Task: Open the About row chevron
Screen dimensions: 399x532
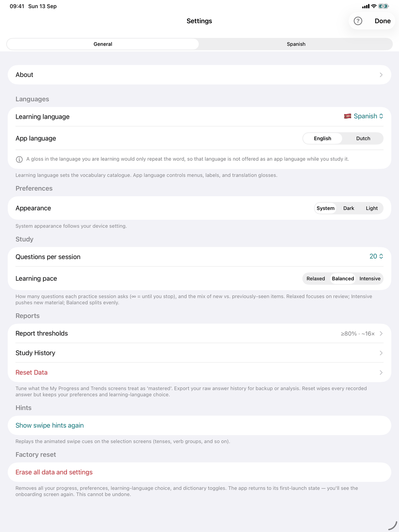Action: click(x=381, y=75)
